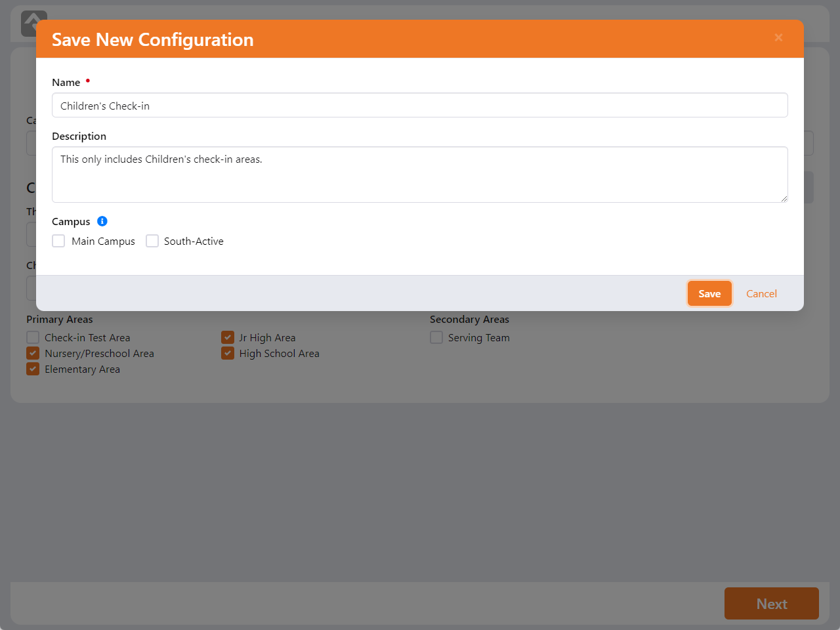Check the South-Active checkbox
840x630 pixels.
(x=152, y=241)
